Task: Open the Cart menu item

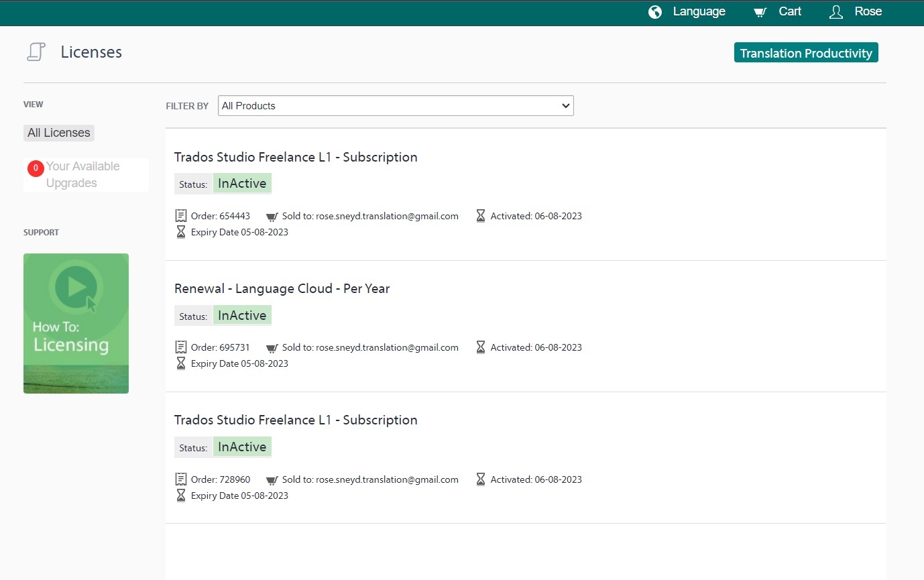Action: point(790,11)
